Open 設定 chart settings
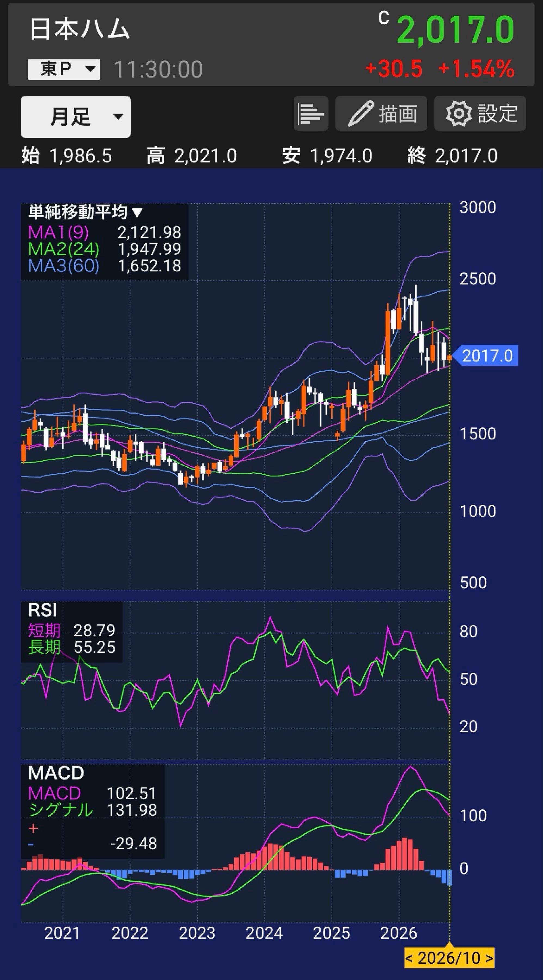This screenshot has width=543, height=980. point(480,114)
